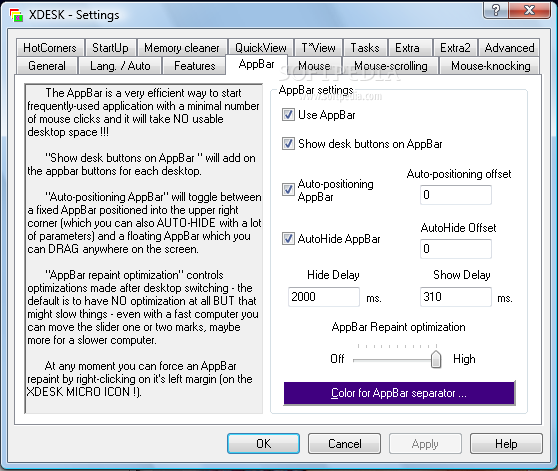Switch to the QuickView tab
558x471 pixels.
(x=260, y=48)
